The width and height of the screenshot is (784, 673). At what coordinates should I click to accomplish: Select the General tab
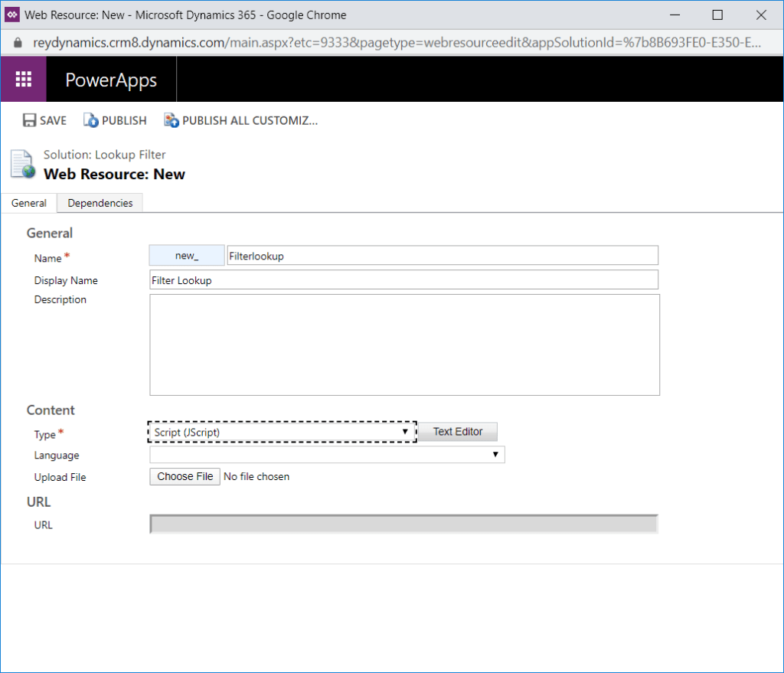click(28, 203)
